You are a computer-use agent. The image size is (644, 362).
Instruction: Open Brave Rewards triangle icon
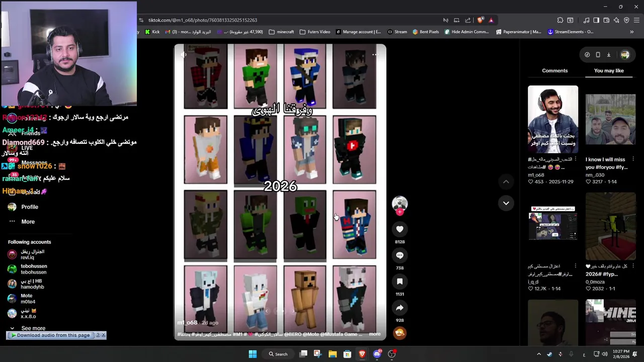491,20
